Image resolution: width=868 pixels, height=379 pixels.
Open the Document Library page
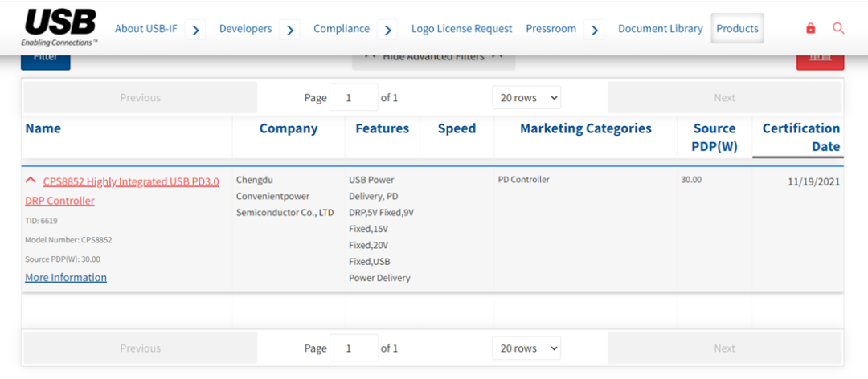(661, 28)
